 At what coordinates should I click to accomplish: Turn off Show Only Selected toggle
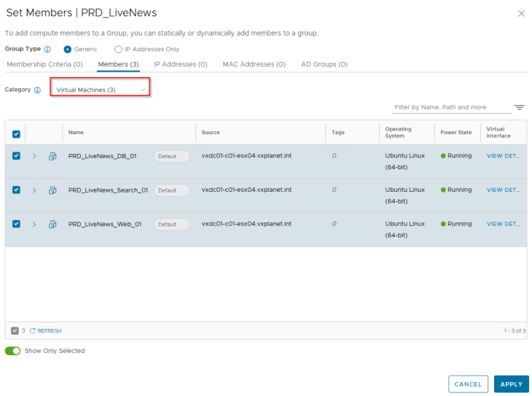13,351
